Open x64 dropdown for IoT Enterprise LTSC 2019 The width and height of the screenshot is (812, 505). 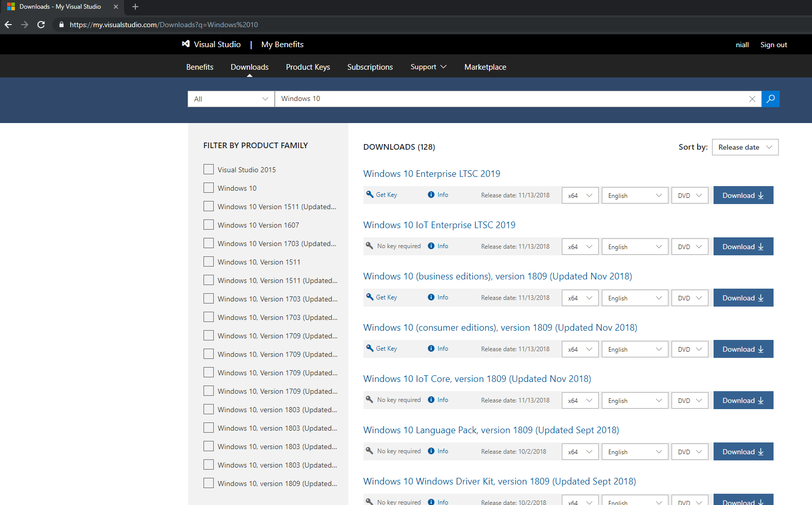click(x=580, y=247)
